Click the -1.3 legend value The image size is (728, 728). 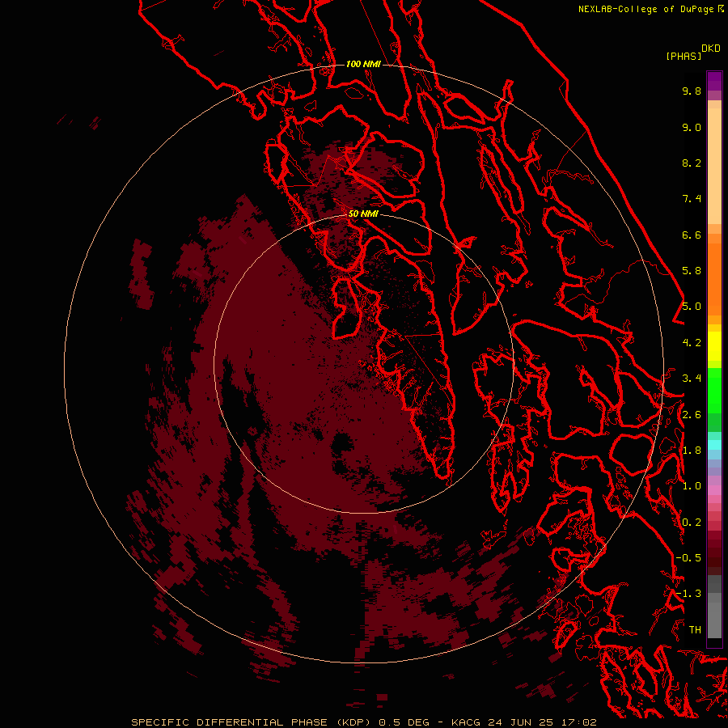pos(688,594)
